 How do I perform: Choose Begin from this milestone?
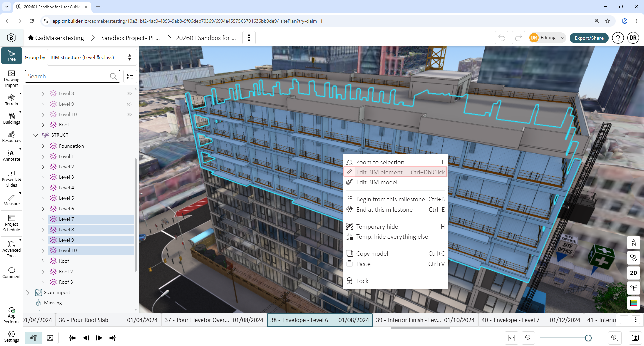[395, 199]
